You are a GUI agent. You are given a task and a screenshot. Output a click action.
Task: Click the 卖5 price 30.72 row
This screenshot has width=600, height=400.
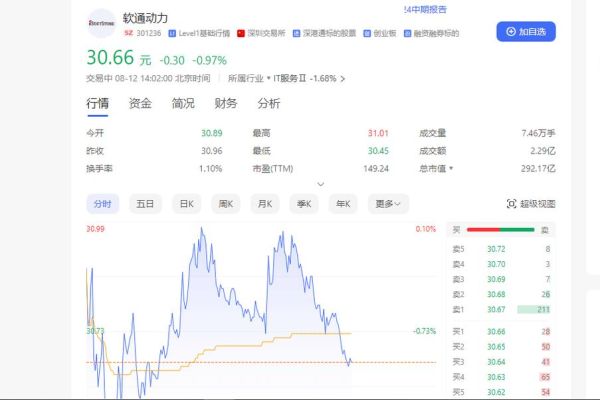coord(501,249)
